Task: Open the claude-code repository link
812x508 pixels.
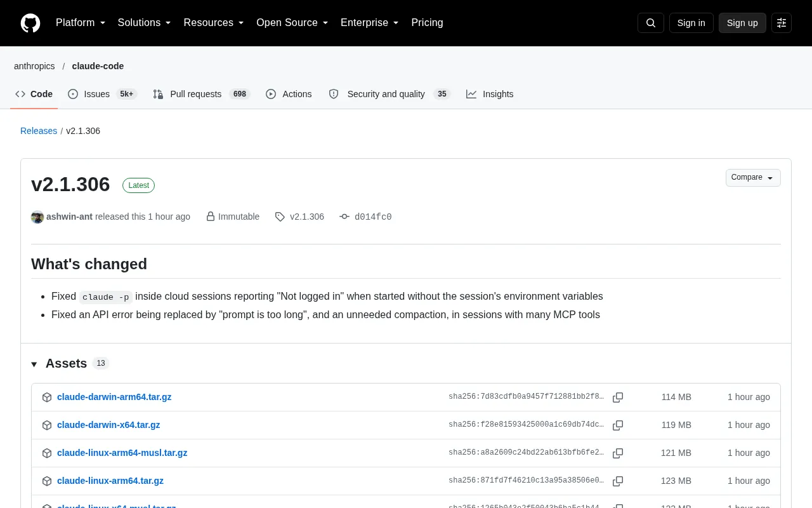Action: pyautogui.click(x=98, y=66)
